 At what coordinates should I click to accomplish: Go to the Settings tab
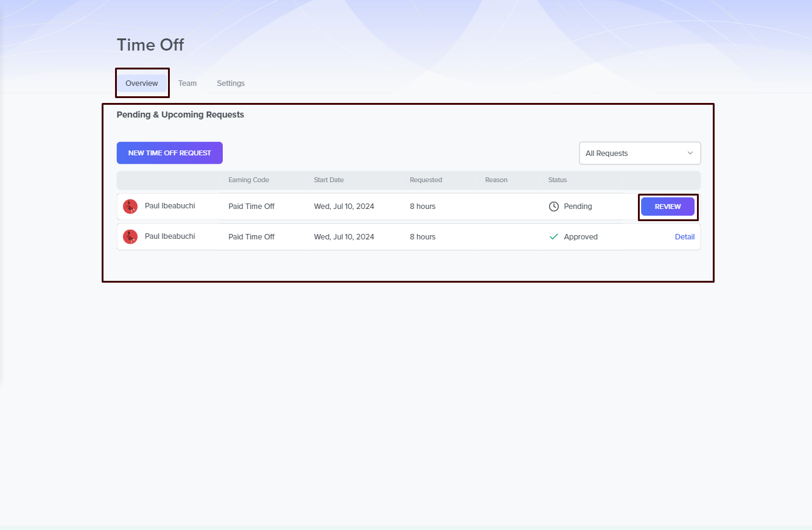(x=231, y=83)
